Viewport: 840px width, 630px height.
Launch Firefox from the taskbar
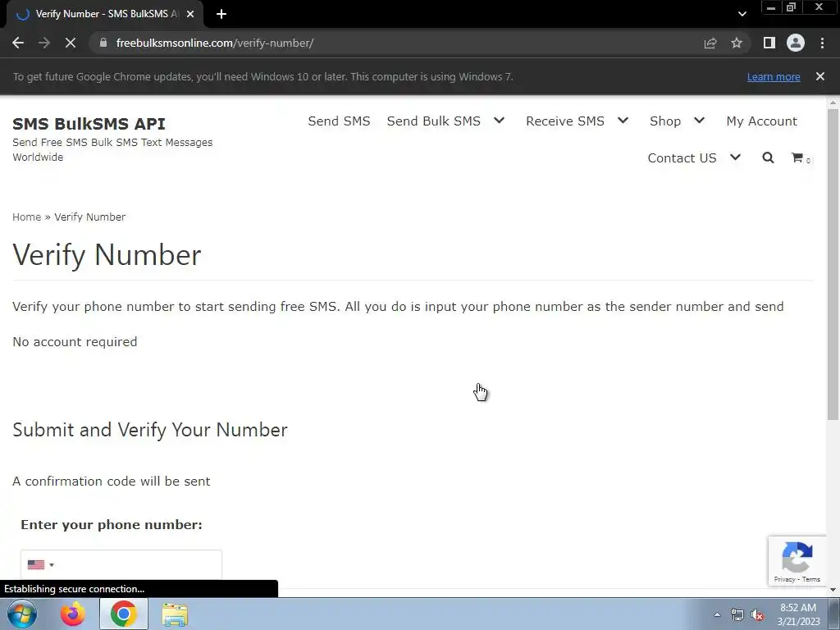point(73,614)
